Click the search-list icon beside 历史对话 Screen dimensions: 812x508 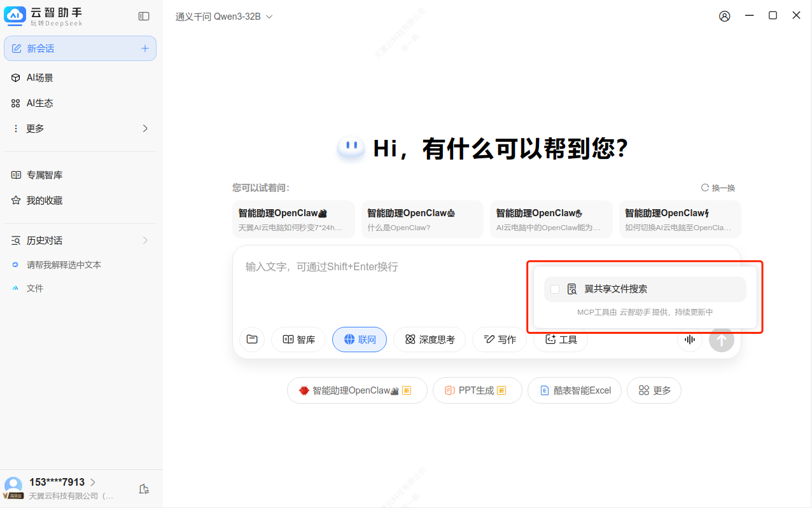[x=16, y=240]
